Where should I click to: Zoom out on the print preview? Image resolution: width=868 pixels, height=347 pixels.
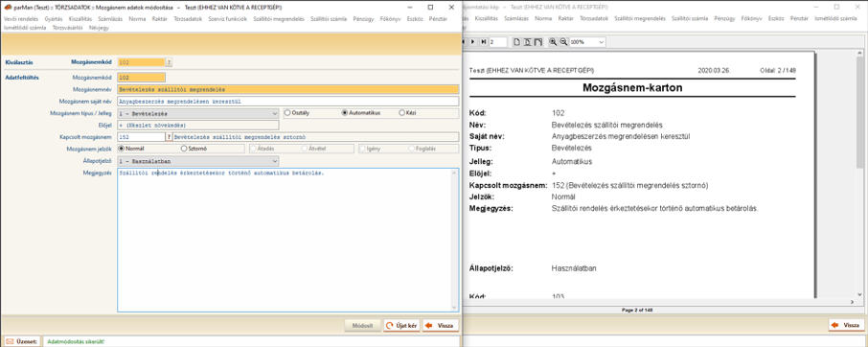tap(563, 42)
